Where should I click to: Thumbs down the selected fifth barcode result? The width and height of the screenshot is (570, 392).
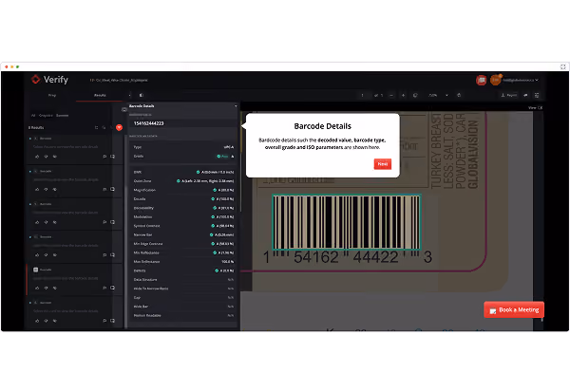point(46,289)
